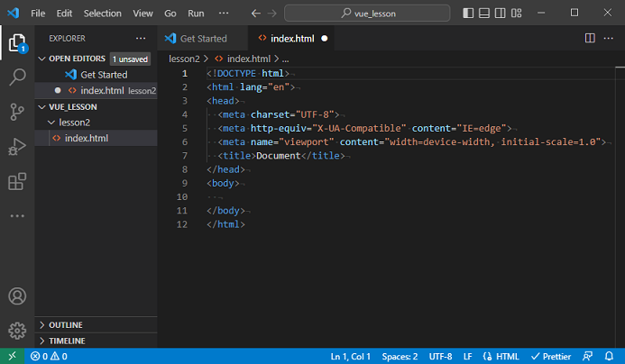Open the Accounts menu icon
Viewport: 625px width, 364px height.
17,296
